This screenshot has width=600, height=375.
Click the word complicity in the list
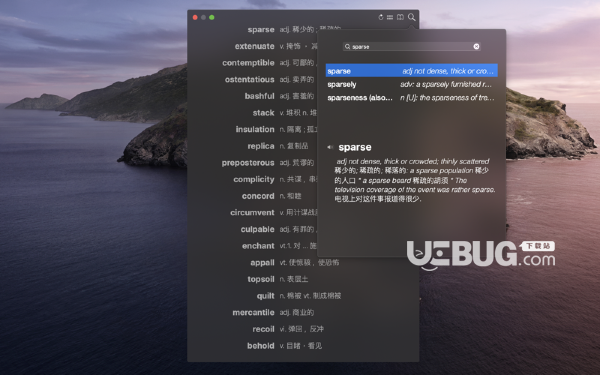point(254,179)
